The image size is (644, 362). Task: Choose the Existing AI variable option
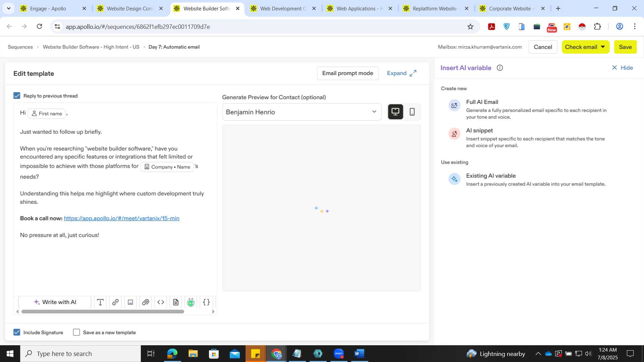coord(529,180)
